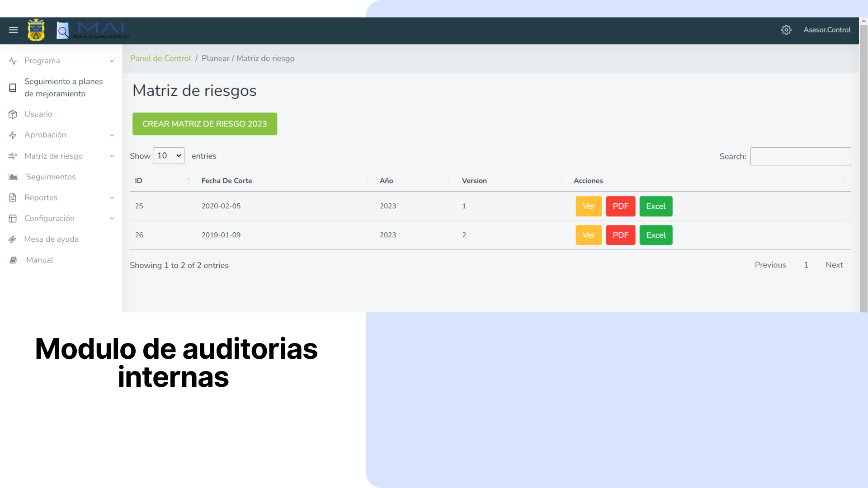Viewport: 868px width, 488px height.
Task: Click the Search input field
Action: [x=800, y=156]
